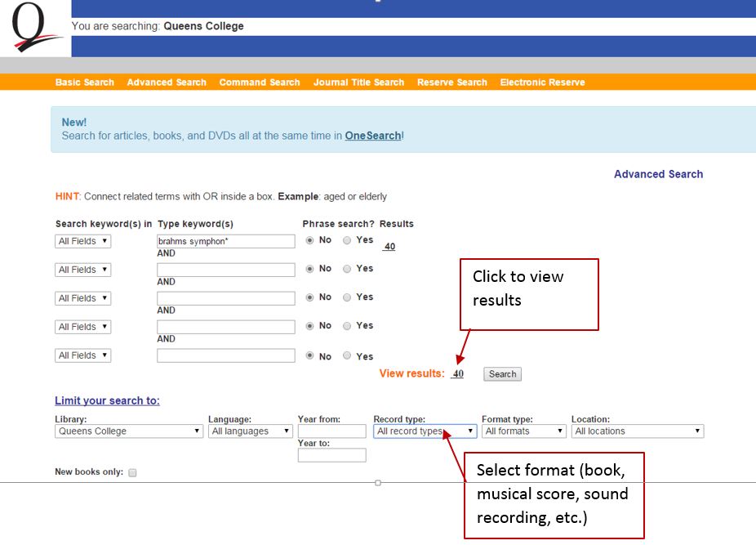Click keyword field containing brahms symphon*
Image resolution: width=756 pixels, height=545 pixels.
point(226,241)
